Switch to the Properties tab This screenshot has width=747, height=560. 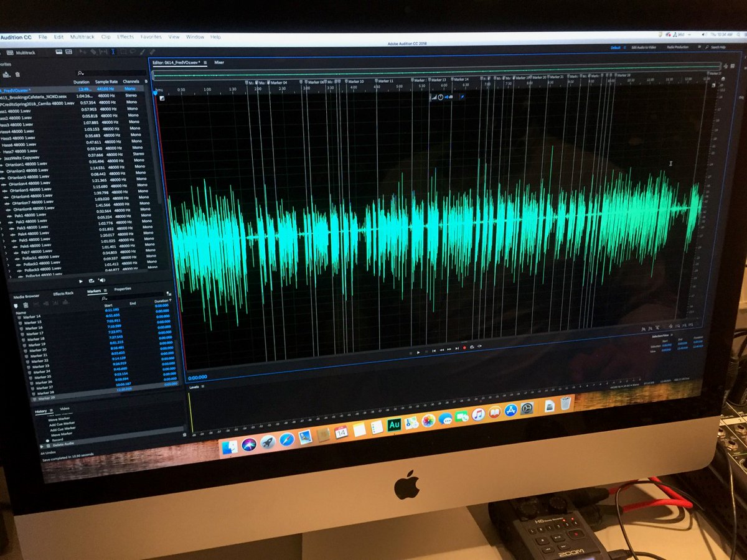pos(123,289)
